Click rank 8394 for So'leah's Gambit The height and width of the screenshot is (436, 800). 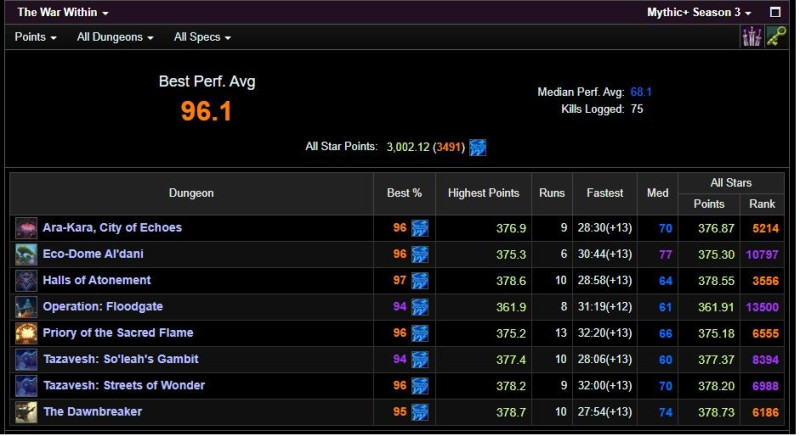(x=765, y=360)
